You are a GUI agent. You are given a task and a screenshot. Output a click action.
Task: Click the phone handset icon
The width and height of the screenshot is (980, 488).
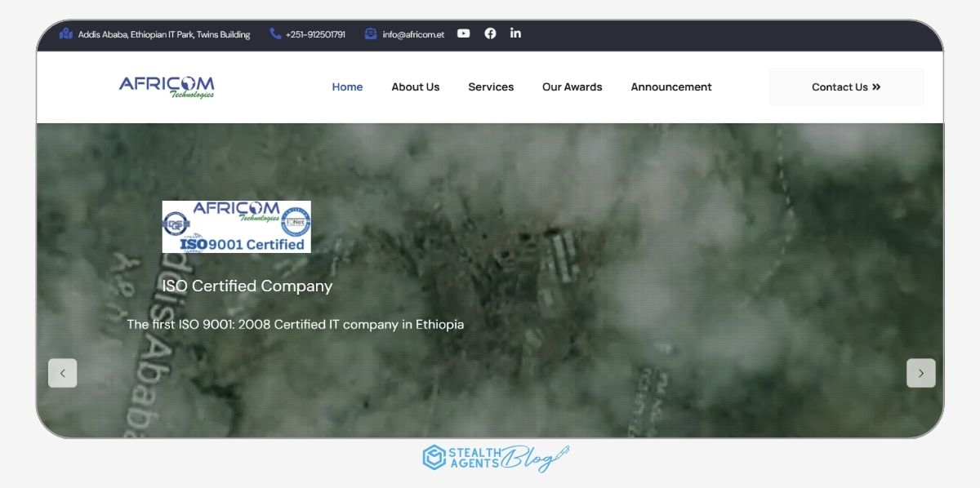[x=275, y=34]
